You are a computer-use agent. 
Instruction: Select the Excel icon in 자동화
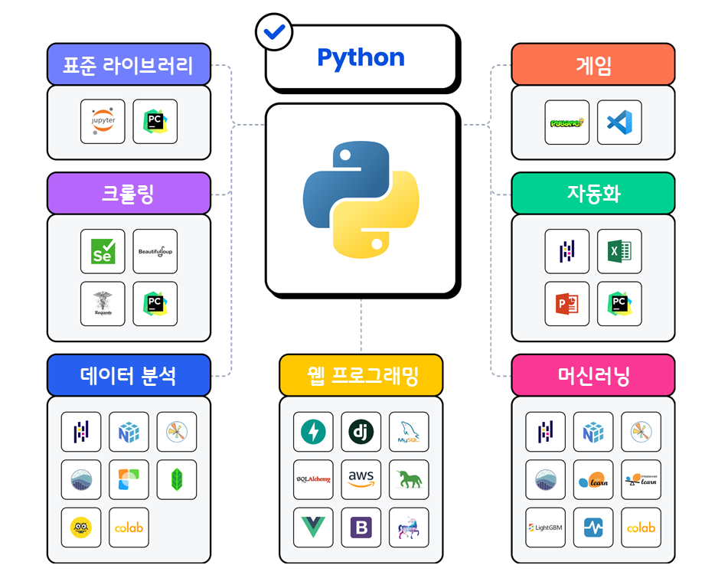point(619,251)
